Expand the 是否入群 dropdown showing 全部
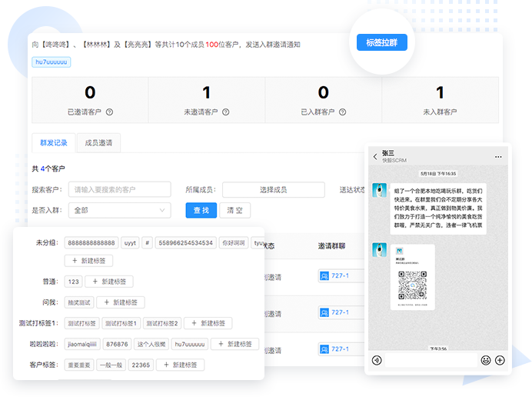 (119, 210)
